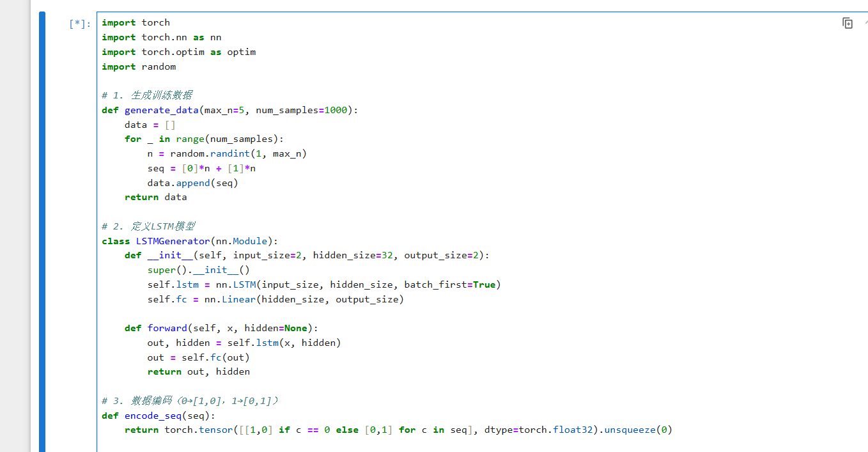Click the [*]: cell execution prompt
The width and height of the screenshot is (868, 452).
click(80, 24)
